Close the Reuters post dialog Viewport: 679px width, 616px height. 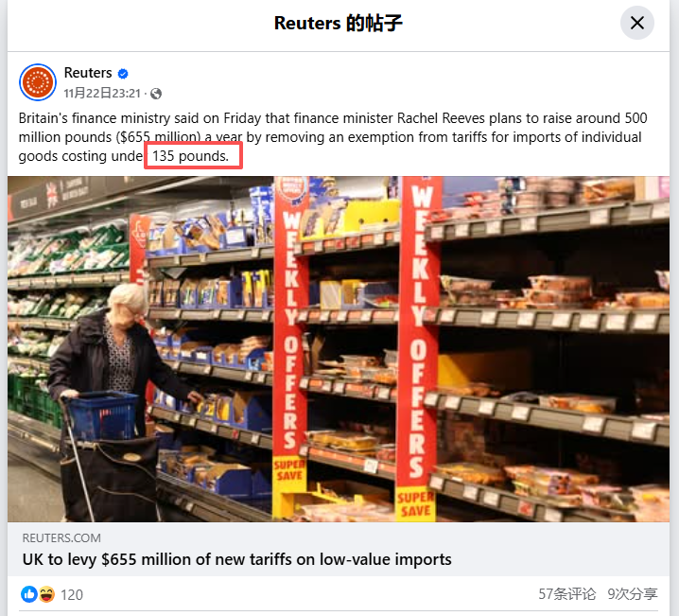[x=637, y=23]
